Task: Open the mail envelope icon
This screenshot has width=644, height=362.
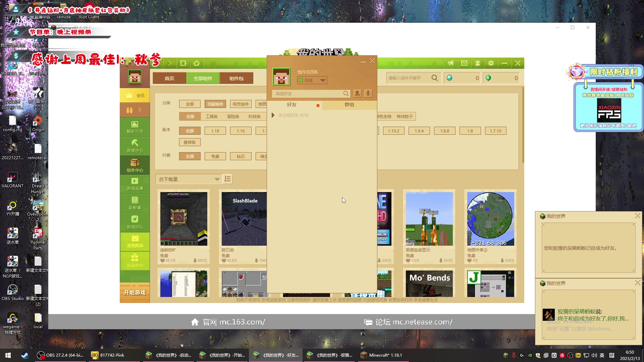Action: pyautogui.click(x=464, y=63)
